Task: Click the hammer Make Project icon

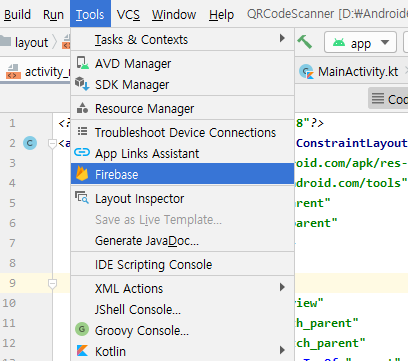Action: point(305,42)
